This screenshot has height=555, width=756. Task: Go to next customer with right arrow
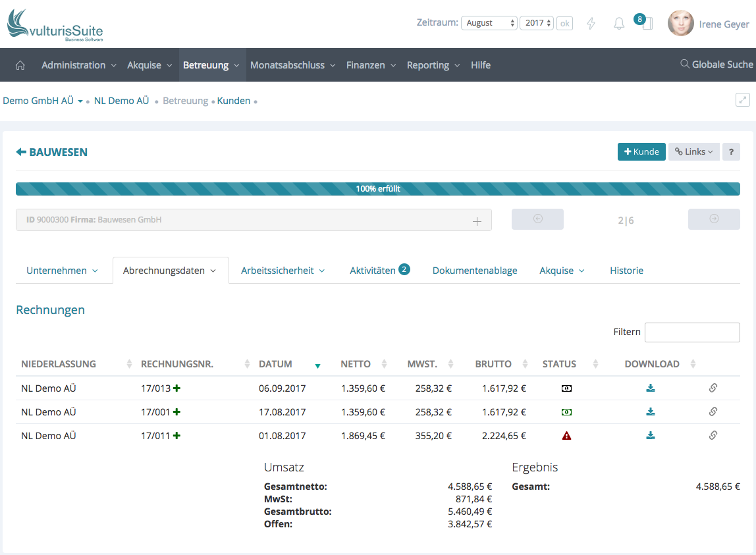coord(714,219)
